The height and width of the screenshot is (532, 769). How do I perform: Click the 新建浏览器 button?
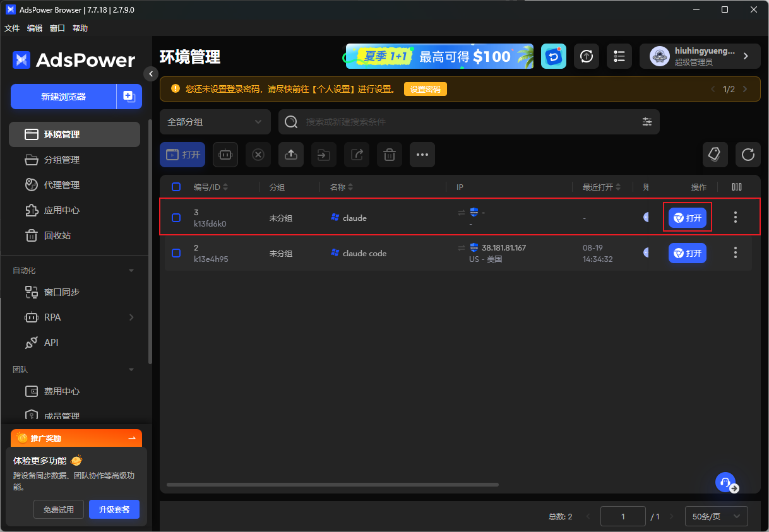[63, 97]
